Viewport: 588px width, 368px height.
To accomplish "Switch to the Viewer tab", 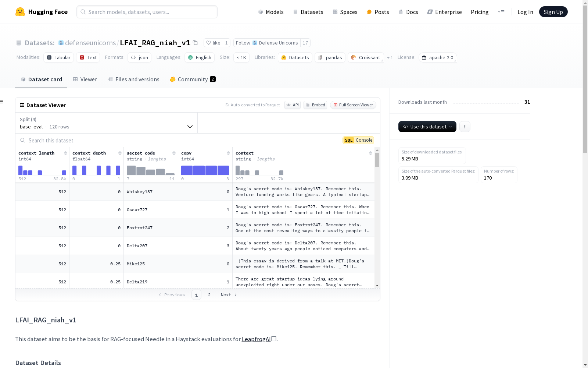I will [85, 79].
